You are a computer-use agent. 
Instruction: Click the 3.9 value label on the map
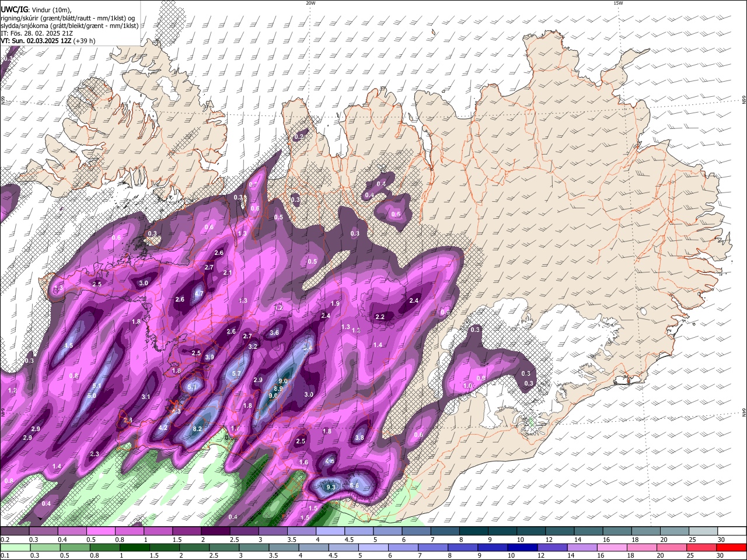tap(210, 357)
